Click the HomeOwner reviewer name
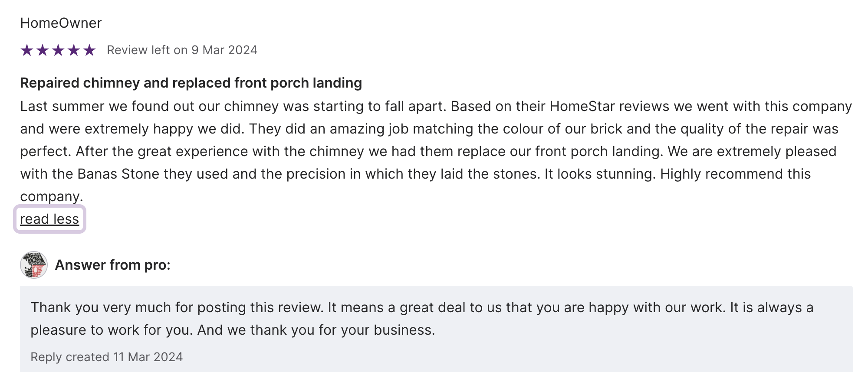This screenshot has height=372, width=868. (x=61, y=23)
